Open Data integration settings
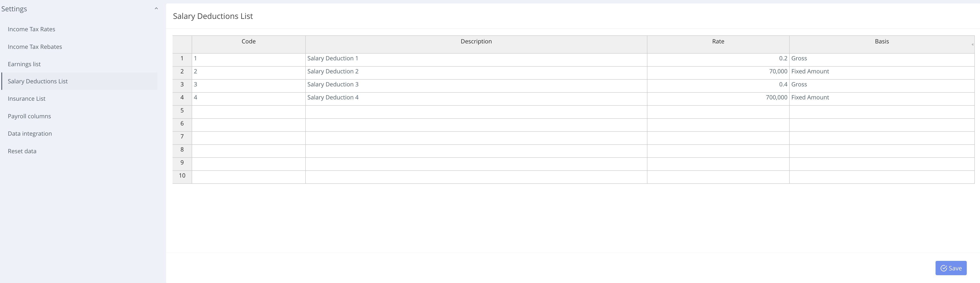The width and height of the screenshot is (980, 283). [30, 134]
